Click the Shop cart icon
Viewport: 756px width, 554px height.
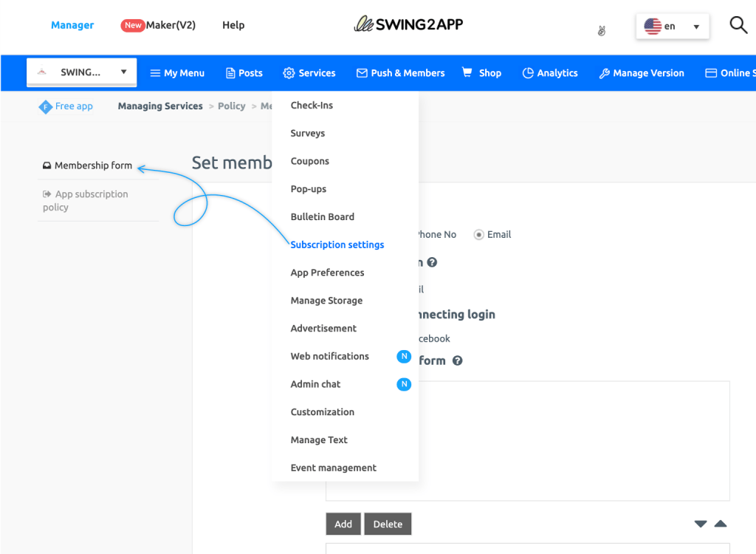coord(467,72)
